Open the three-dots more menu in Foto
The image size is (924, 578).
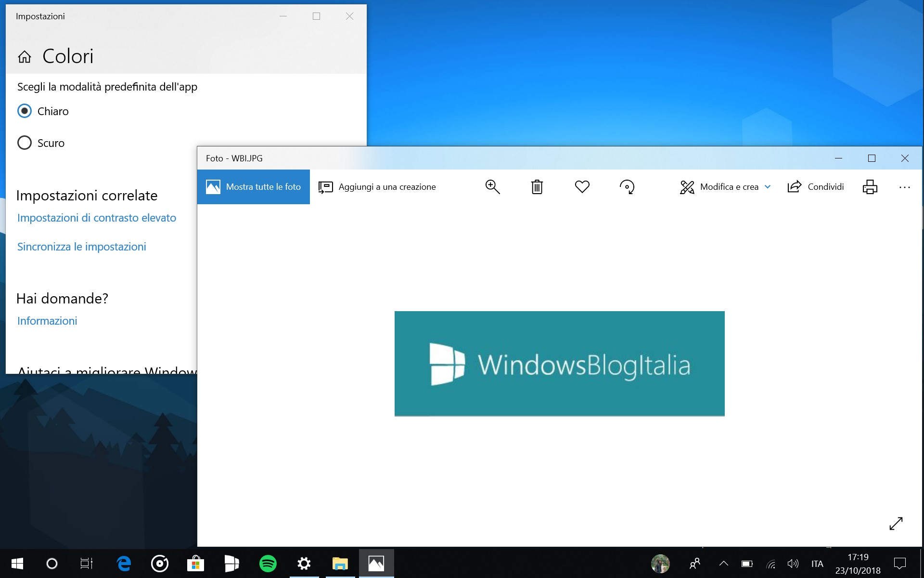pyautogui.click(x=905, y=187)
